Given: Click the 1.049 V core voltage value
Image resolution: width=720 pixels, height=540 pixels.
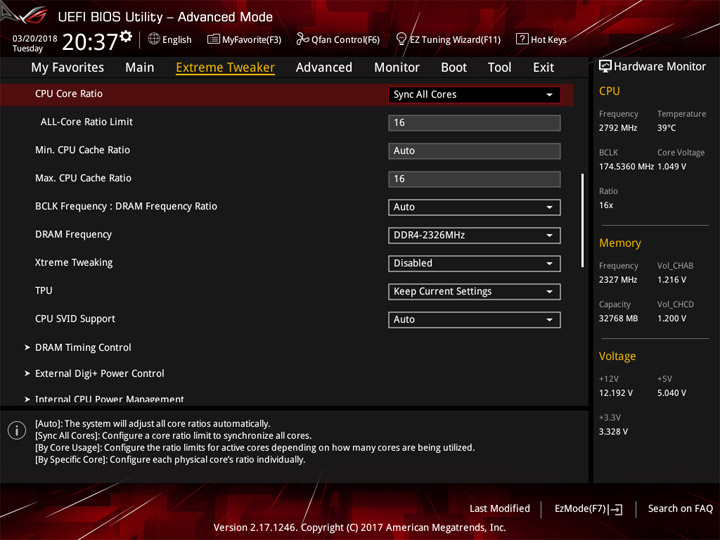Looking at the screenshot, I should (672, 167).
